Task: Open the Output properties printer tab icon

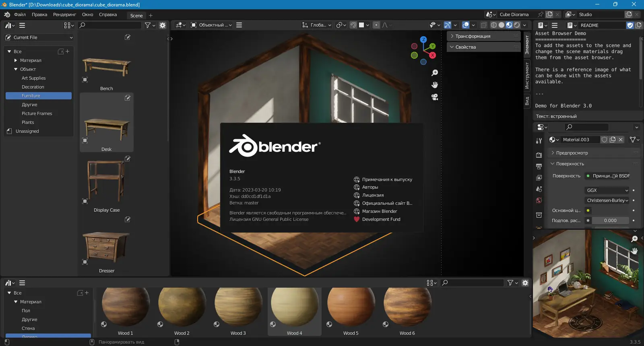Action: tap(539, 166)
